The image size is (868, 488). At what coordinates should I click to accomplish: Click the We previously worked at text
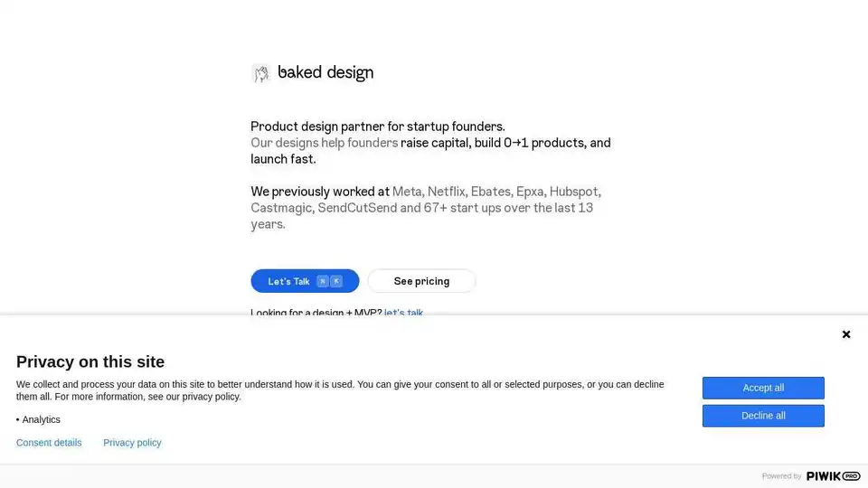click(320, 192)
